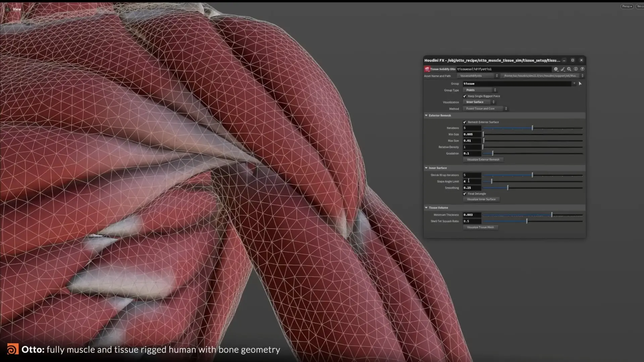
Task: Click the parameter gear menu icon
Action: coord(556,69)
